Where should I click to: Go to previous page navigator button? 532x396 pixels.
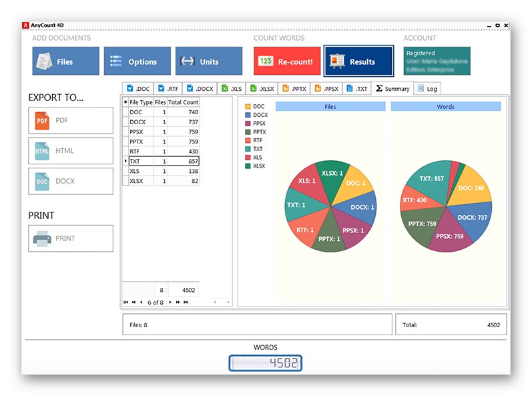coord(134,302)
